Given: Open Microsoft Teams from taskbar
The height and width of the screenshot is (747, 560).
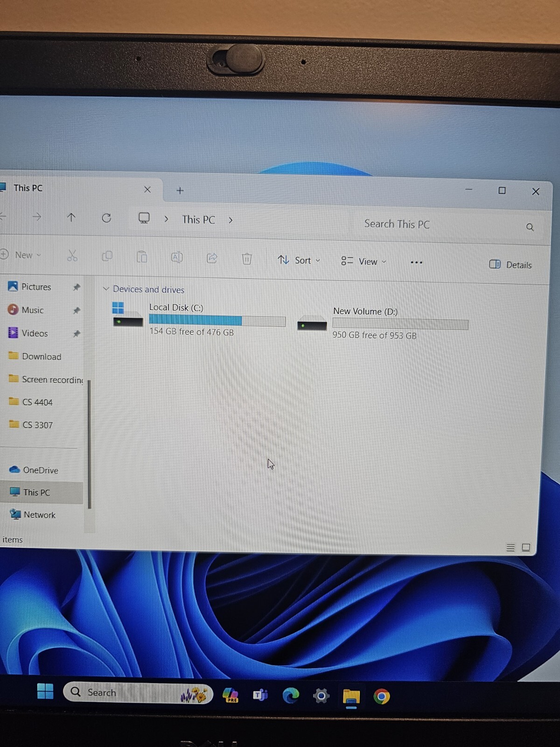Looking at the screenshot, I should tap(260, 695).
